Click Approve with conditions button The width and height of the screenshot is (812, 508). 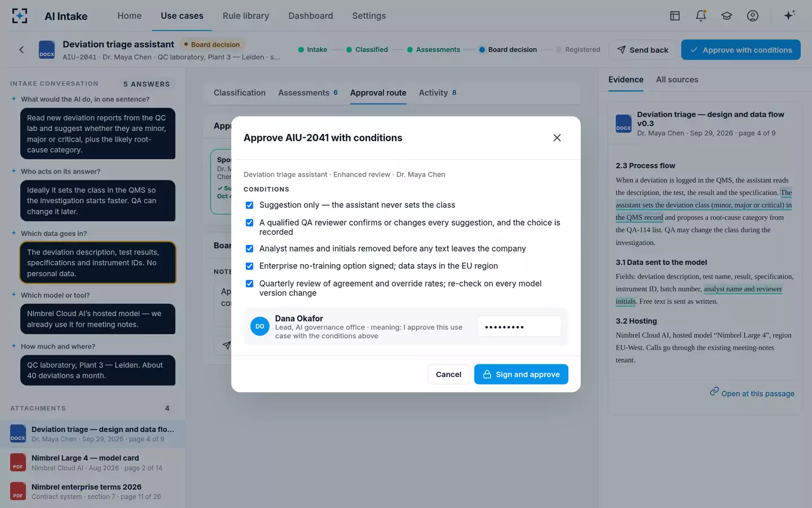[x=741, y=50]
